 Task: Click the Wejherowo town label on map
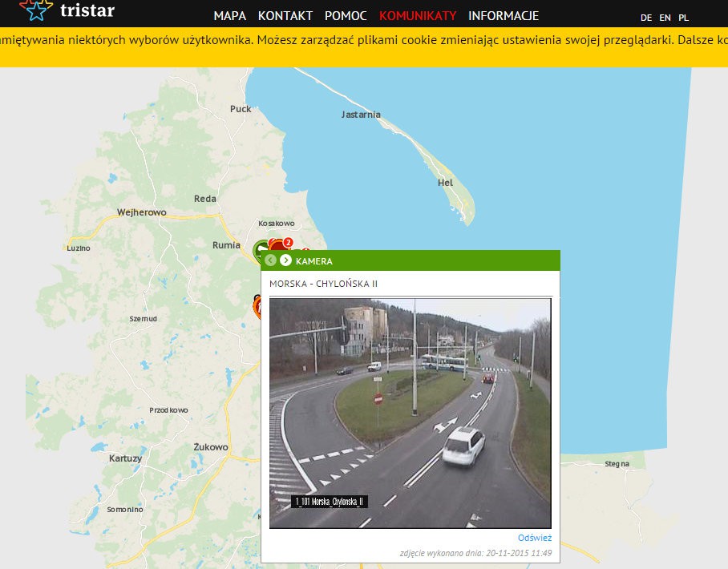pos(141,212)
